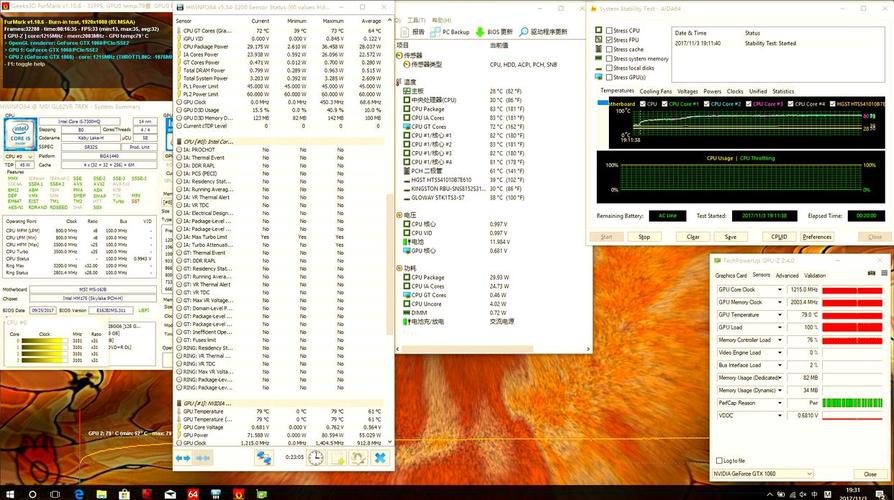Viewport: 894px width, 500px height.
Task: Enable the Stress cache checkbox
Action: (609, 49)
